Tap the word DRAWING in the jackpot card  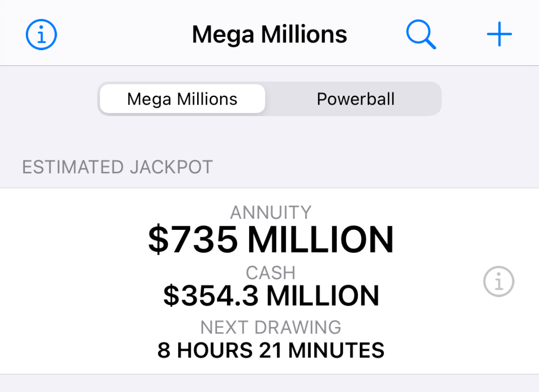[x=298, y=327]
